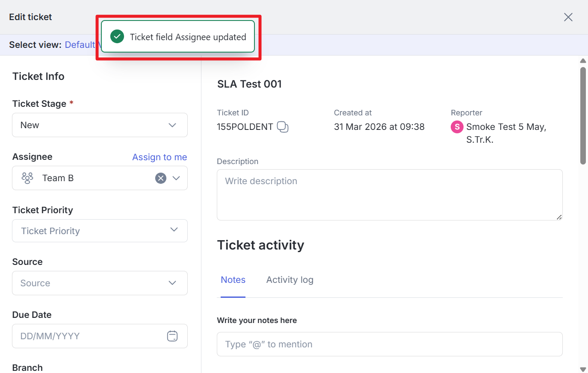588x373 pixels.
Task: Click the Write description text area
Action: coord(389,195)
